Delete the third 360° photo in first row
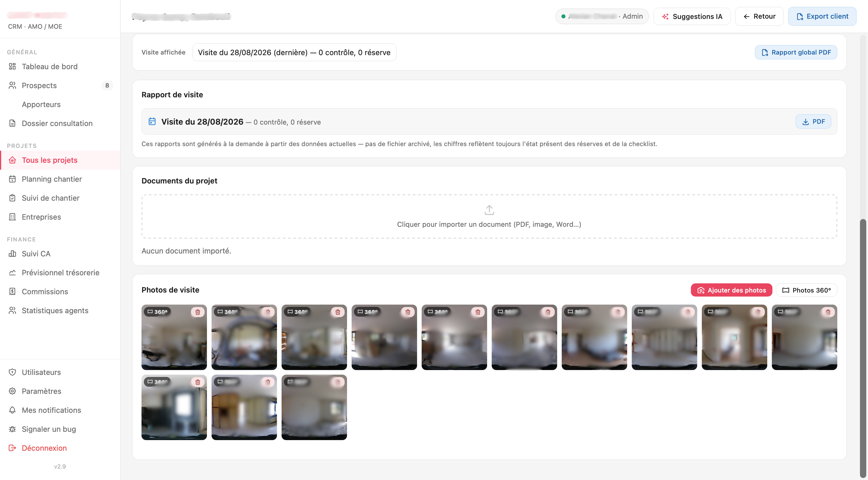The image size is (868, 480). [338, 312]
